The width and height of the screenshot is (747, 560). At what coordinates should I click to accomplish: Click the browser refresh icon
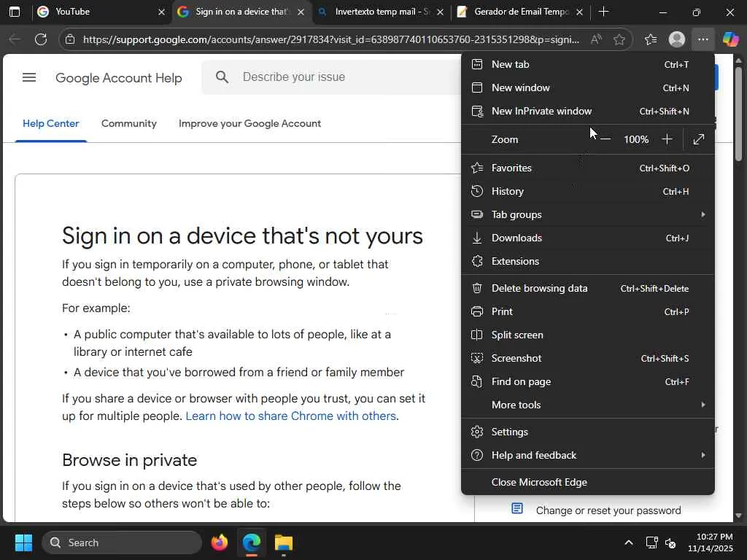(41, 39)
